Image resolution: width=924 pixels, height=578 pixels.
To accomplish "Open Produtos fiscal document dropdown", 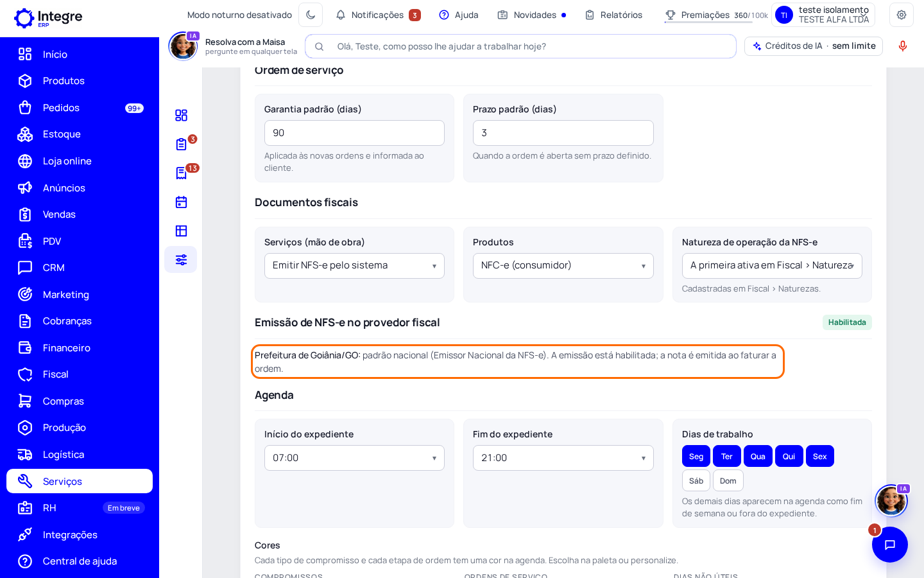I will click(563, 266).
